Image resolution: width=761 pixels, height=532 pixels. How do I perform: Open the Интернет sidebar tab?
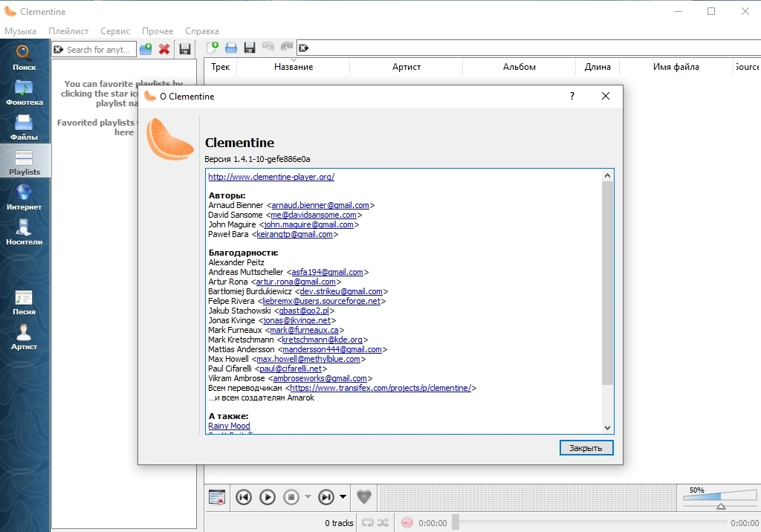[x=25, y=197]
